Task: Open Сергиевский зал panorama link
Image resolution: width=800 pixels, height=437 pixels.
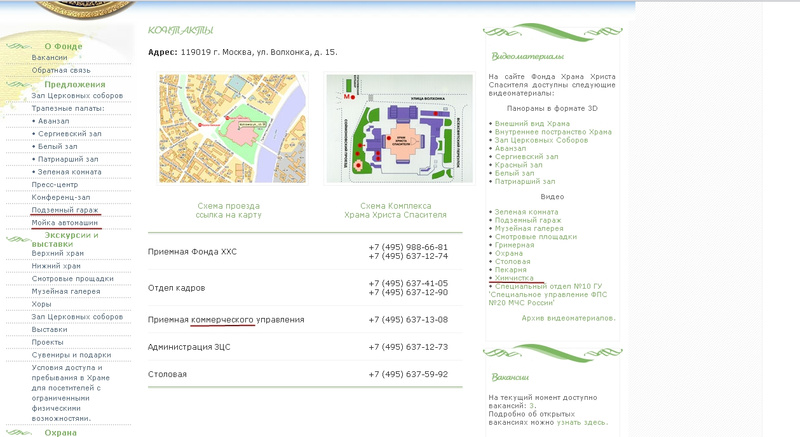Action: tap(527, 157)
